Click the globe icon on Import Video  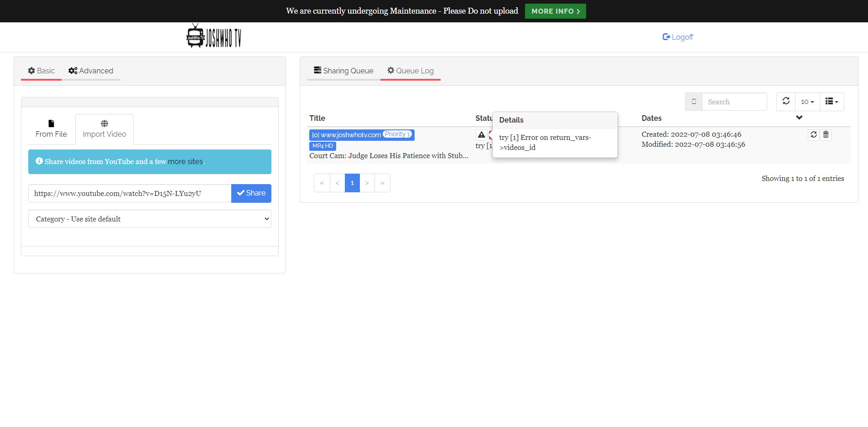104,123
